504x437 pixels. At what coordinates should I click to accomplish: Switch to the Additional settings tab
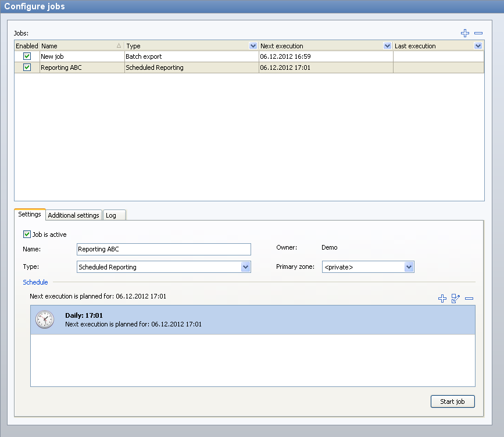(x=74, y=215)
